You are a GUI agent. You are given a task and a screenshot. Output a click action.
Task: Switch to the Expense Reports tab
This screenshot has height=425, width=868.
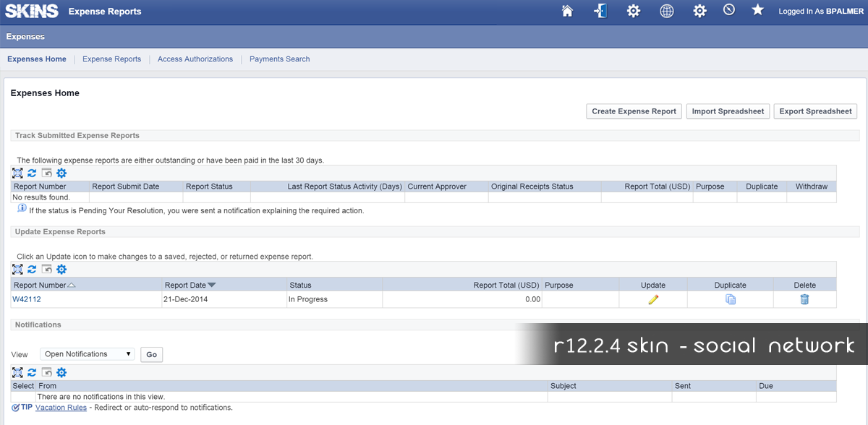(x=111, y=59)
